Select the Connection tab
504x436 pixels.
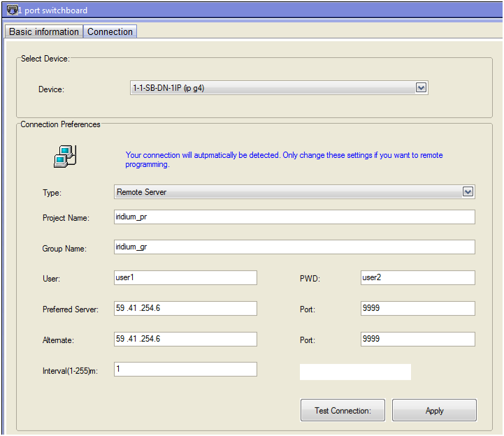click(110, 31)
